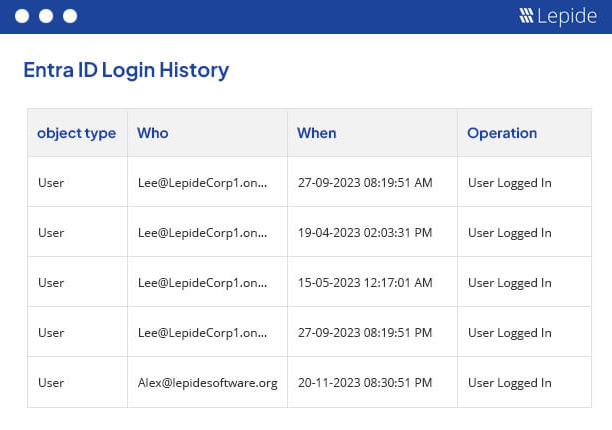Click User object type in 19-04-2023 row
This screenshot has width=612, height=430.
pos(51,233)
